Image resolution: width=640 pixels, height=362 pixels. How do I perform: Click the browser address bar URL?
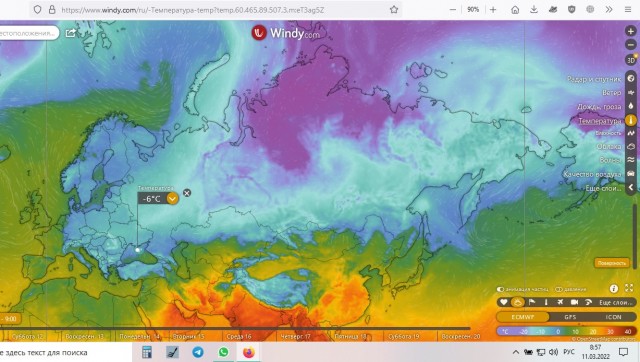point(193,10)
